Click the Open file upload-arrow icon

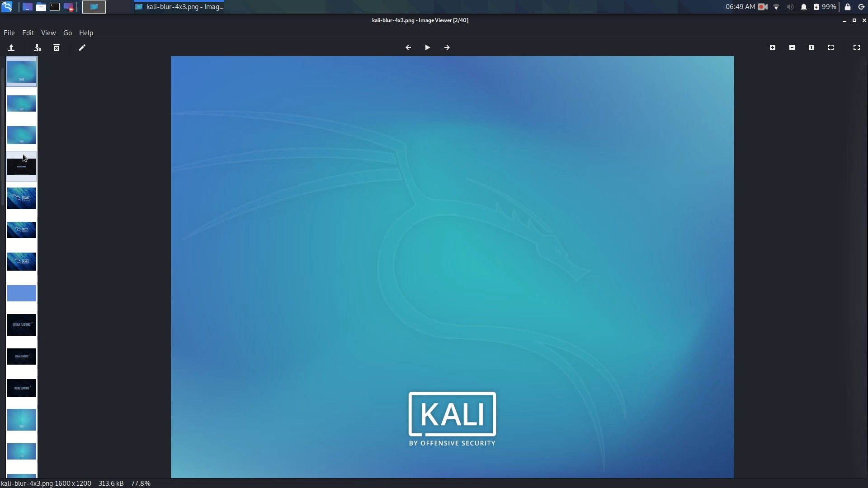pos(11,47)
